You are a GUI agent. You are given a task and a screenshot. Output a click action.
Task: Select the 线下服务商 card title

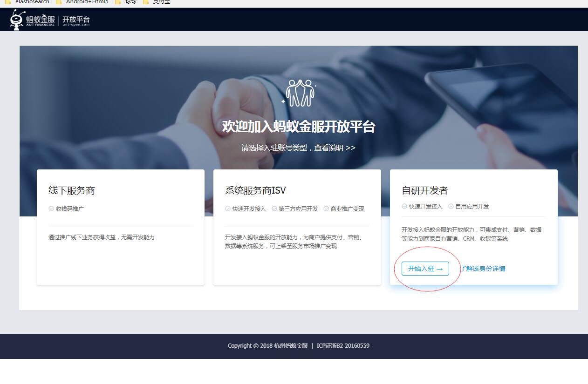click(x=72, y=190)
